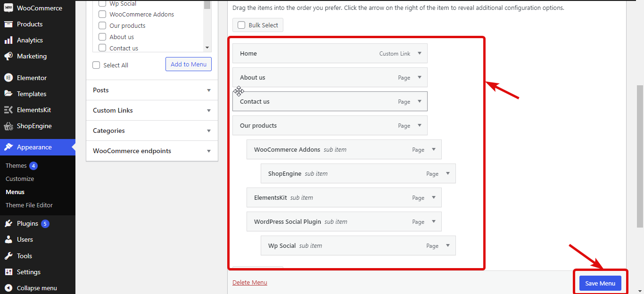The image size is (644, 294).
Task: Expand the Wp Social sub item options
Action: 448,245
